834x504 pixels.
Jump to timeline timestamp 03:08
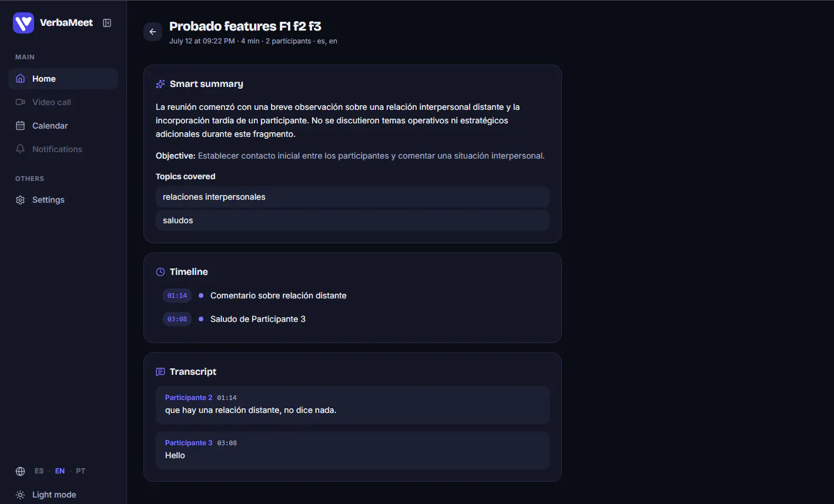tap(177, 319)
